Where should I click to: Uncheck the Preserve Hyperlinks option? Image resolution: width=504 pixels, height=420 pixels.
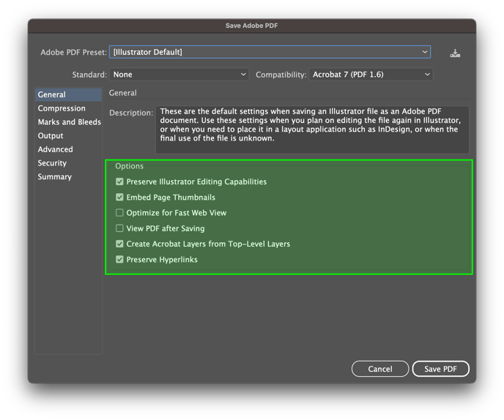coord(120,260)
